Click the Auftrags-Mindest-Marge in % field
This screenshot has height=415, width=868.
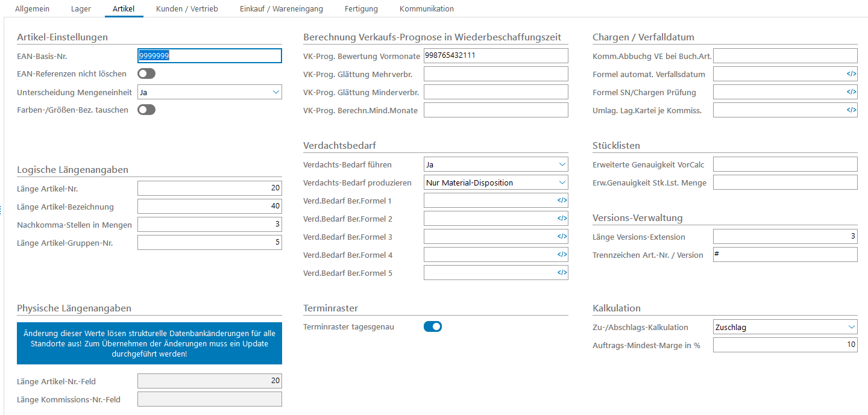[x=785, y=345]
